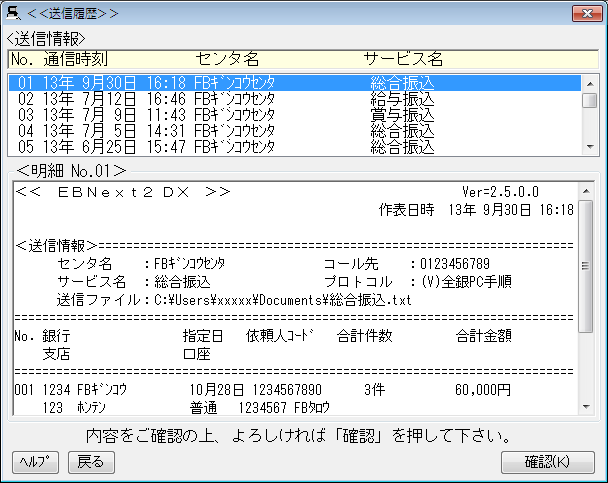This screenshot has width=608, height=483.
Task: Click down arrow of the detail pane scrollbar
Action: coord(586,407)
